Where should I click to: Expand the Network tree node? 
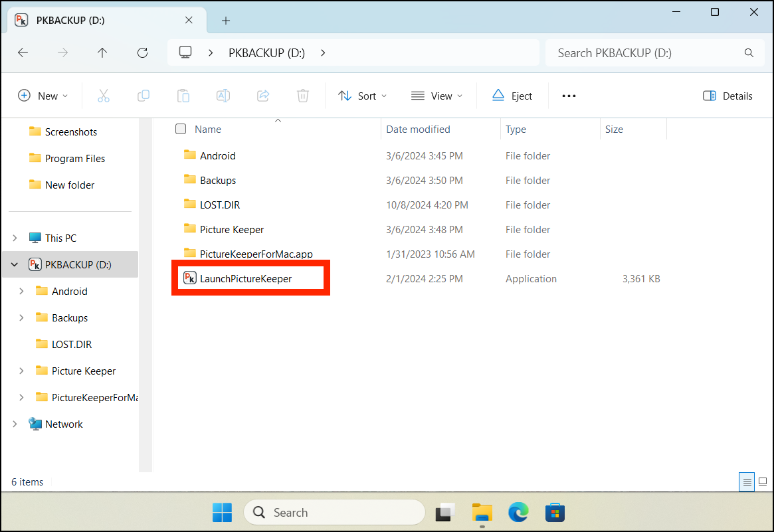15,424
